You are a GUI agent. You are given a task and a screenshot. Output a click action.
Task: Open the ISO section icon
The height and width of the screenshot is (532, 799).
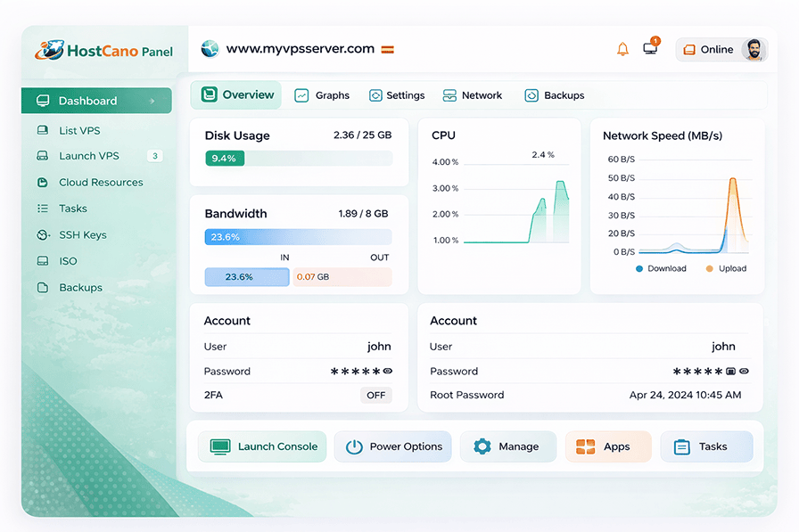click(x=43, y=261)
